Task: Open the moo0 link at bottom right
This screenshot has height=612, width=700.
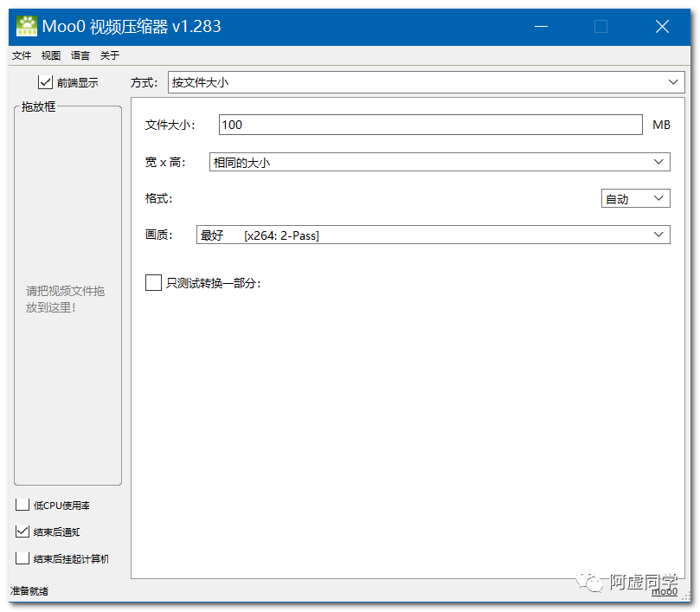Action: pyautogui.click(x=665, y=592)
